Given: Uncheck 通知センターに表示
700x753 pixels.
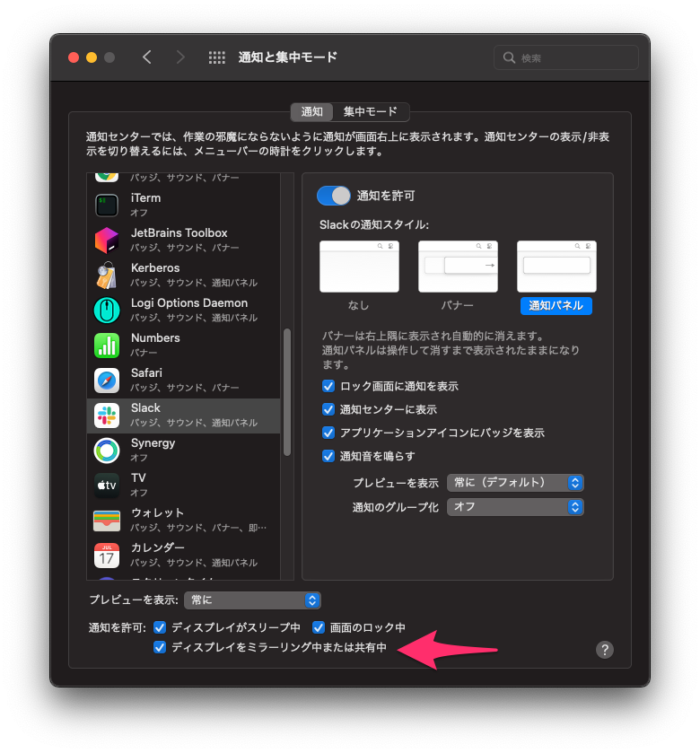Looking at the screenshot, I should click(328, 409).
